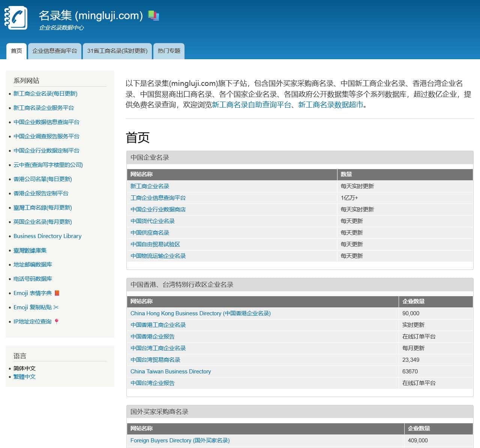Open Business Directory Library sidebar link
The image size is (480, 448).
coord(47,236)
